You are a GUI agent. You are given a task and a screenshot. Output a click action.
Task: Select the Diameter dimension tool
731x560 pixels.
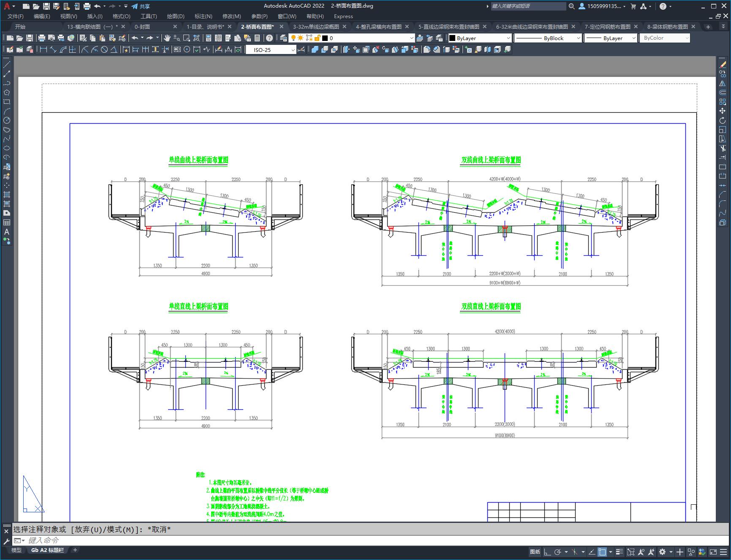[x=104, y=50]
